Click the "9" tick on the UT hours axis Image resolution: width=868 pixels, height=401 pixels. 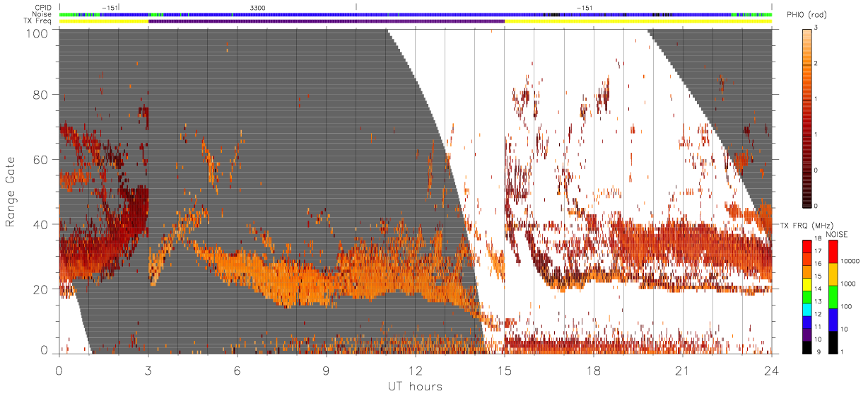tap(326, 370)
